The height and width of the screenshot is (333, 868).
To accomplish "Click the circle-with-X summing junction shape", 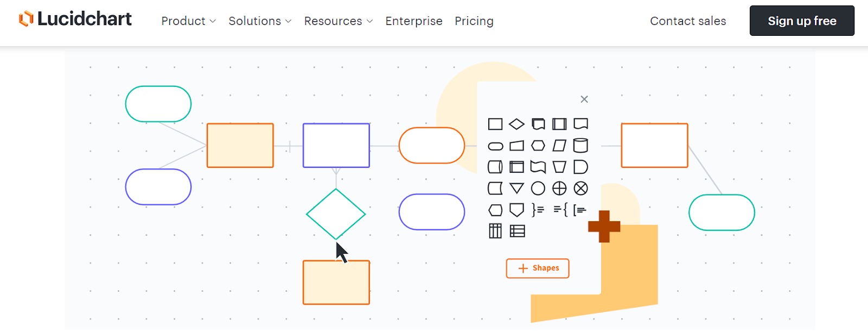I will 580,189.
